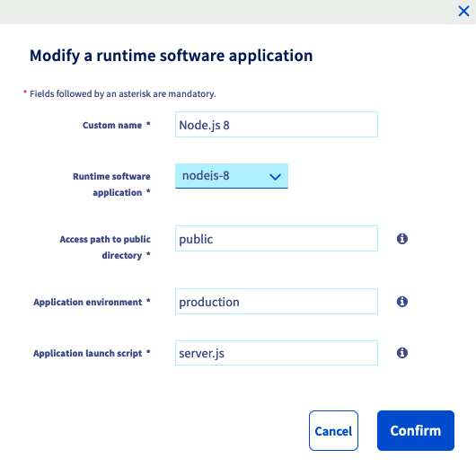Image resolution: width=476 pixels, height=467 pixels.
Task: Click the Custom name input field
Action: tap(277, 125)
